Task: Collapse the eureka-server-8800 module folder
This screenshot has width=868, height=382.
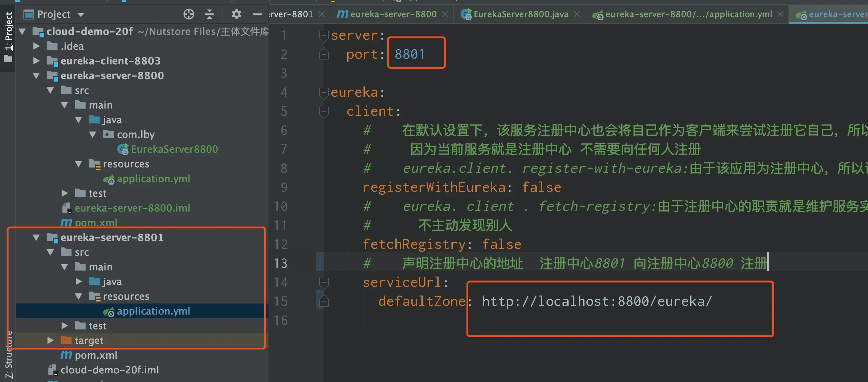Action: pyautogui.click(x=36, y=75)
